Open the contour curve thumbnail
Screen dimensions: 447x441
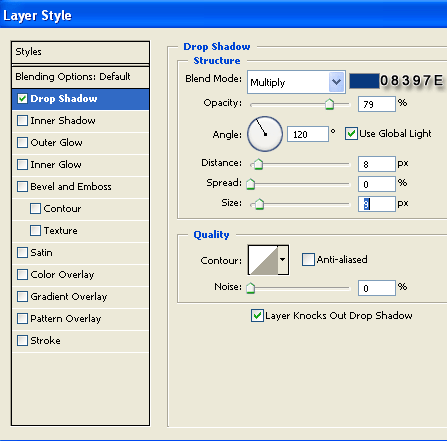pos(263,260)
